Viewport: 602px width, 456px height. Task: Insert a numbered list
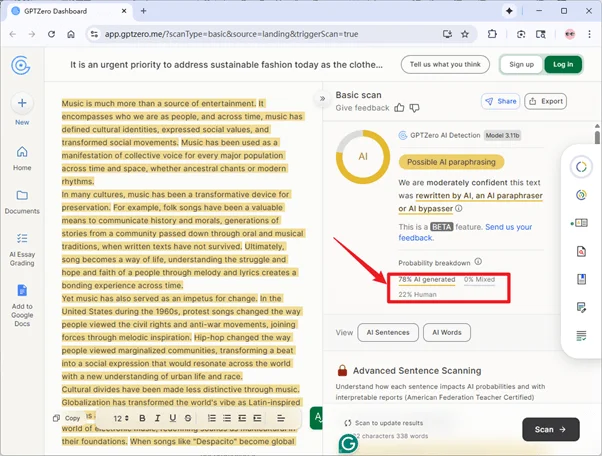tap(212, 418)
